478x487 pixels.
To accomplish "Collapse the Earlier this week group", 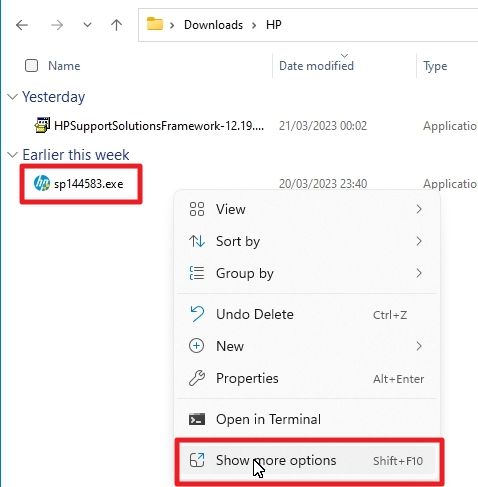I will 12,155.
